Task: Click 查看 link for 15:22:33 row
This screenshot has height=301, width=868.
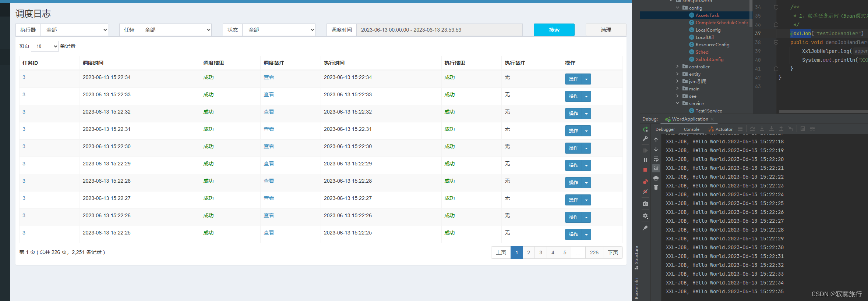Action: [x=269, y=94]
